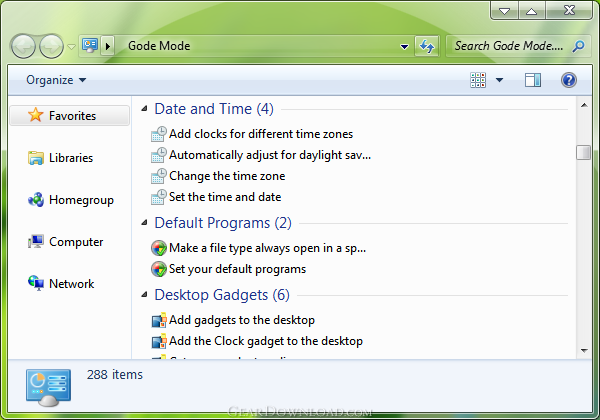The image size is (600, 420).
Task: Select the Gode Mode address text
Action: point(159,46)
